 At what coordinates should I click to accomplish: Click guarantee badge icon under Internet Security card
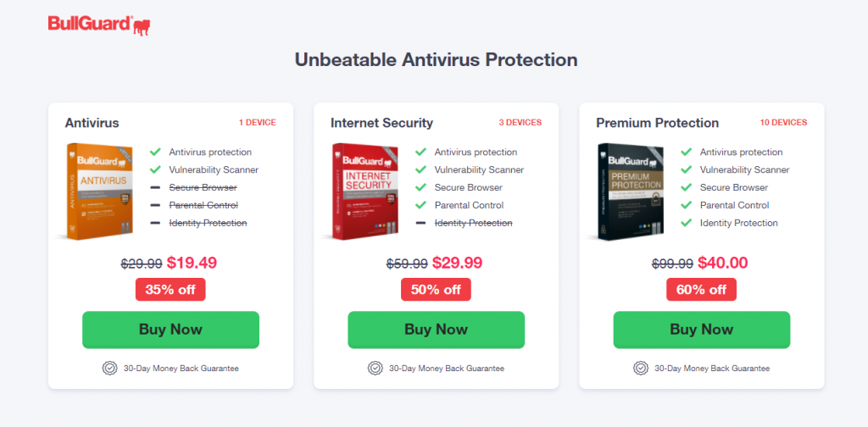[376, 368]
